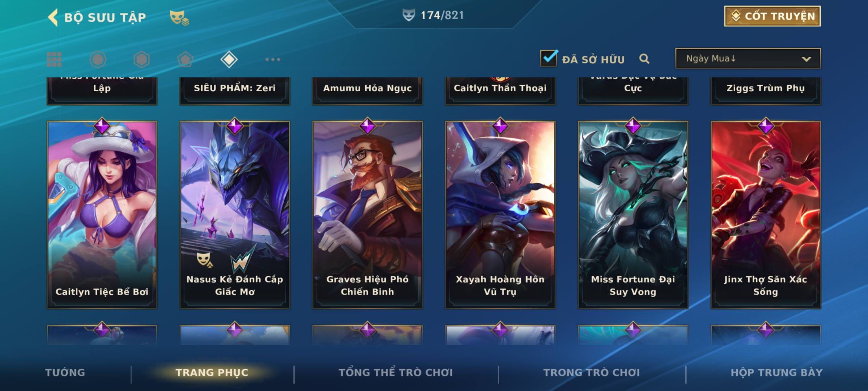Open the Hộp Trưng Bày tab
This screenshot has height=391, width=868.
point(776,373)
